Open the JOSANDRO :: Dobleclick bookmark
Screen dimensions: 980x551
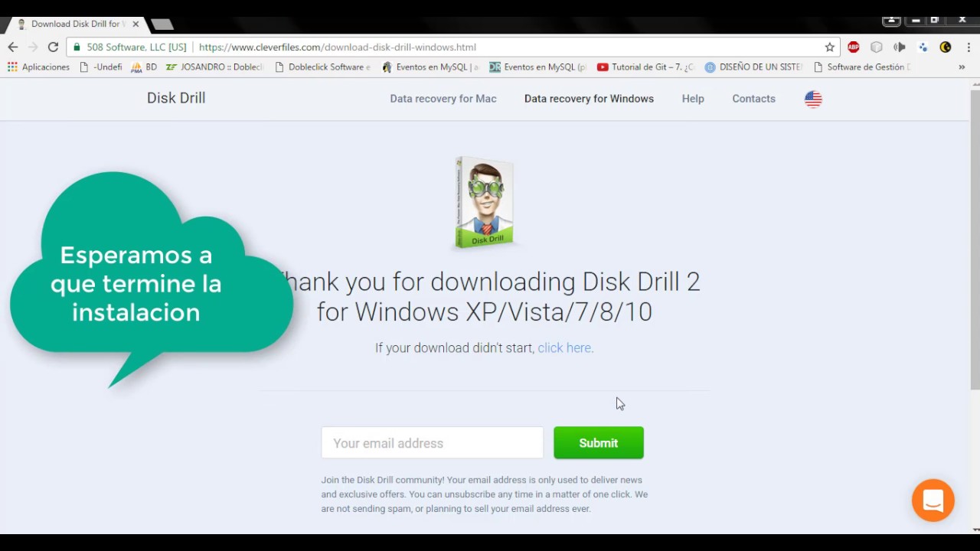click(x=214, y=67)
